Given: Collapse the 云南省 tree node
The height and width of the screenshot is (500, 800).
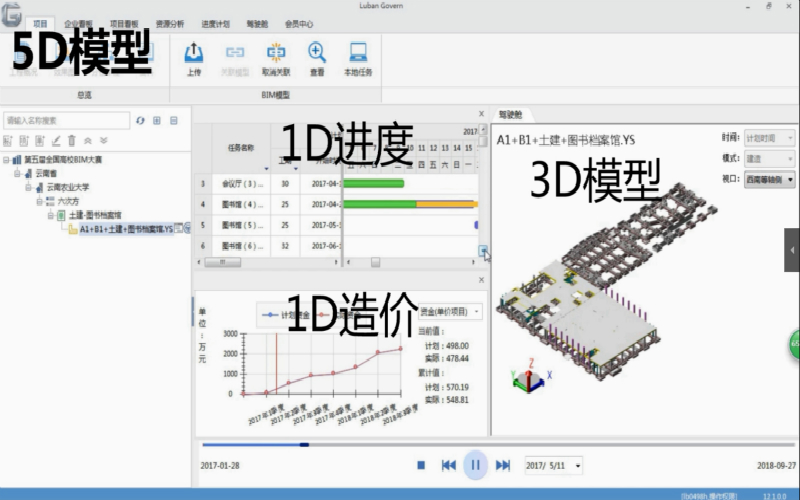Looking at the screenshot, I should 17,173.
